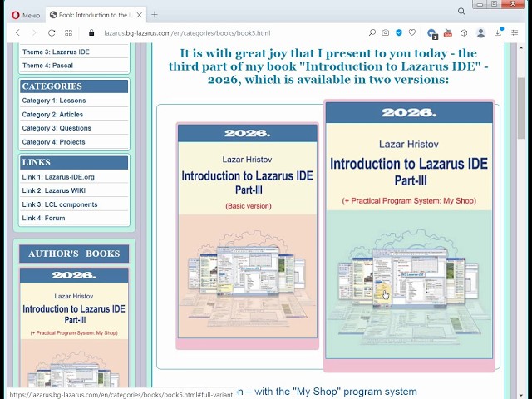
Task: Click the scrollbar up arrow
Action: point(521,48)
